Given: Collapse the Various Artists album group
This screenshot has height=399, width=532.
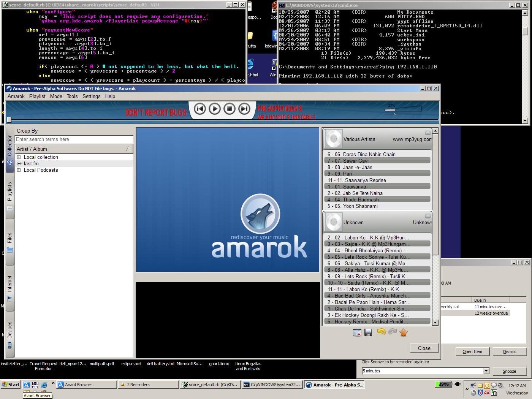Looking at the screenshot, I should tap(428, 133).
